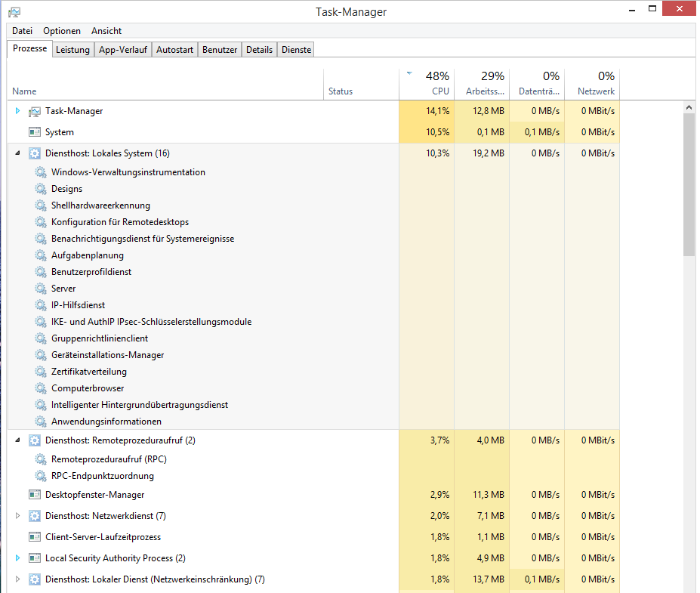Click the scrollbar up arrow
This screenshot has width=700, height=593.
point(689,107)
